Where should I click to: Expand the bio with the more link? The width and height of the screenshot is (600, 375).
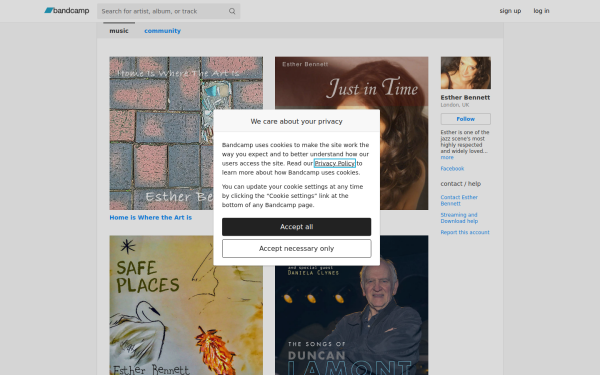click(x=447, y=157)
